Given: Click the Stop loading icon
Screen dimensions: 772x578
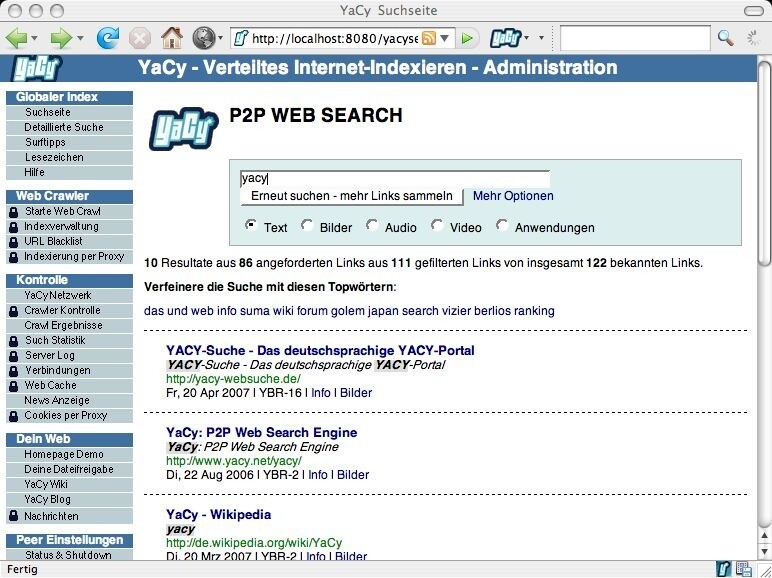Looking at the screenshot, I should (140, 37).
